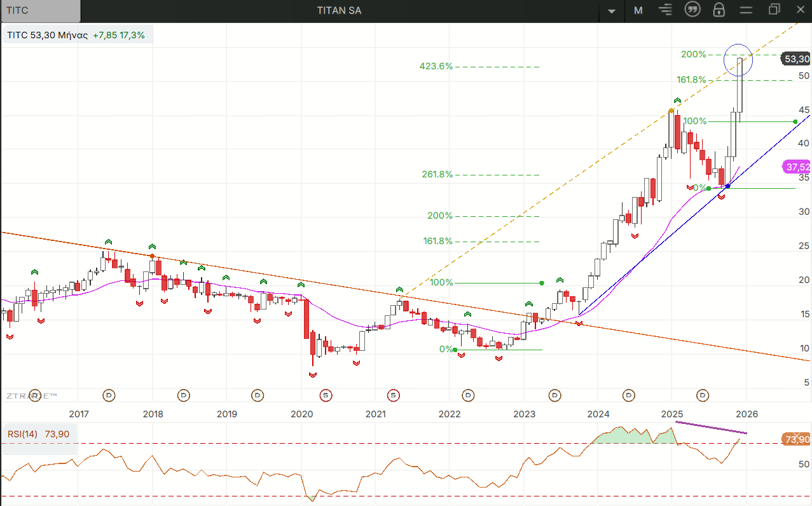The height and width of the screenshot is (506, 812).
Task: Select the 423.6% Fibonacci level label
Action: tap(436, 66)
